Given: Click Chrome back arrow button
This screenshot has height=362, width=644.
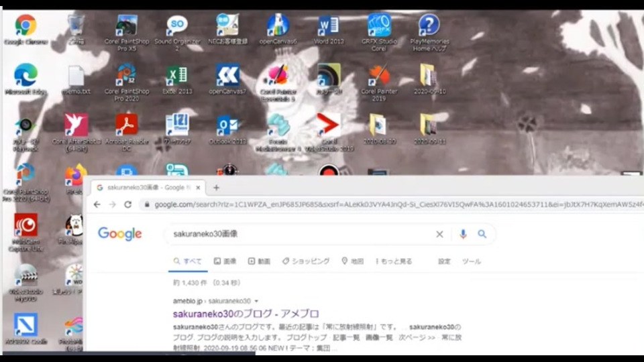Looking at the screenshot, I should 97,204.
